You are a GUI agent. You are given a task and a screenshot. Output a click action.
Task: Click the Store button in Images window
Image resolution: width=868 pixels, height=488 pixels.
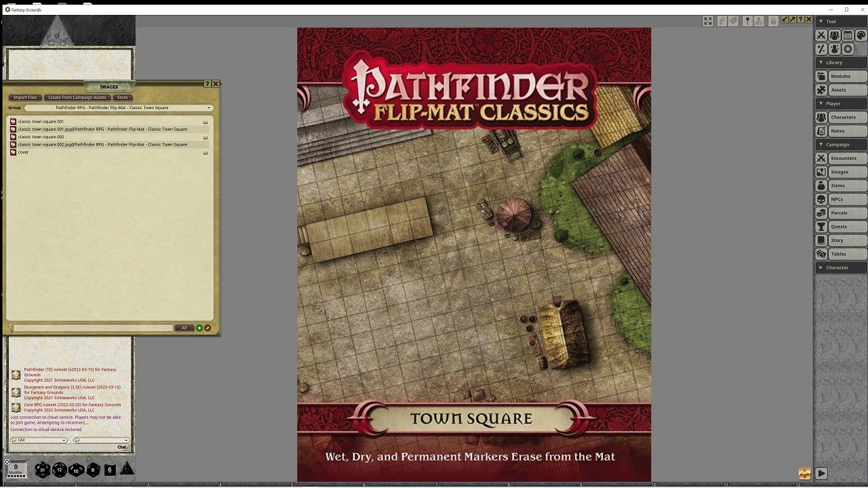tap(122, 97)
